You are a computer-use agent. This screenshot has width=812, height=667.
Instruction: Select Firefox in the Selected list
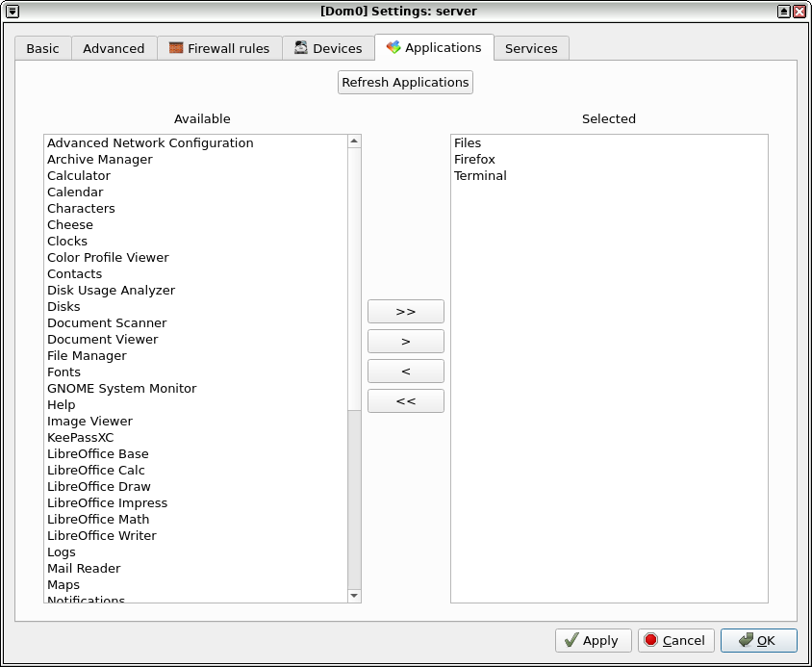click(475, 159)
